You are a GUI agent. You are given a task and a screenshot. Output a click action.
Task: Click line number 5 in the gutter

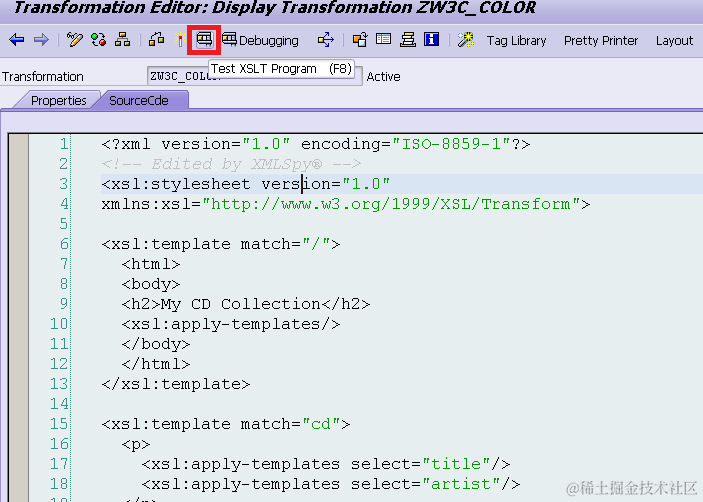63,224
